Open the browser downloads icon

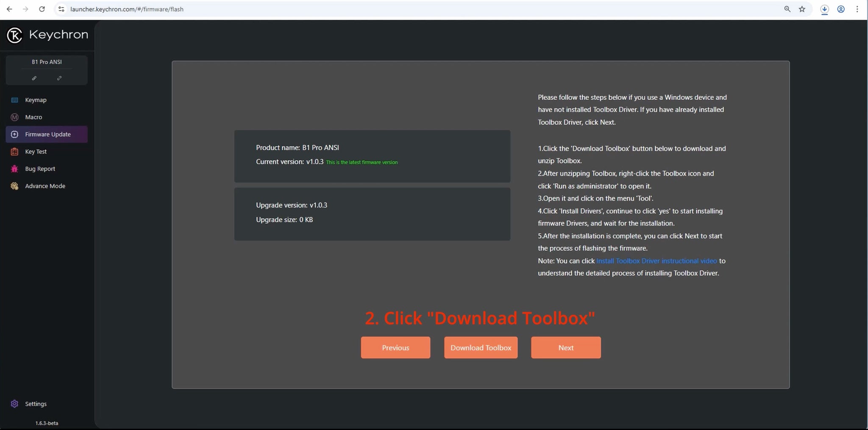pyautogui.click(x=824, y=9)
